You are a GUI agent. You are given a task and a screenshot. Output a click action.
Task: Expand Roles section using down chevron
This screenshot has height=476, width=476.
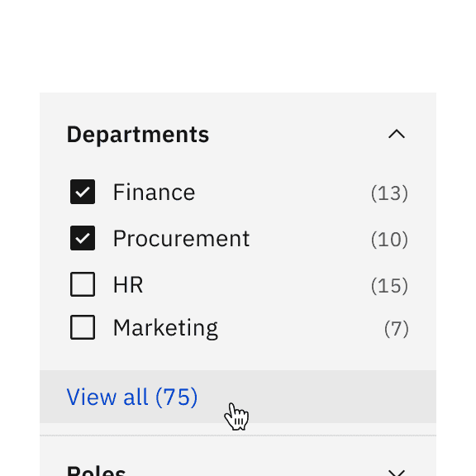(x=397, y=473)
